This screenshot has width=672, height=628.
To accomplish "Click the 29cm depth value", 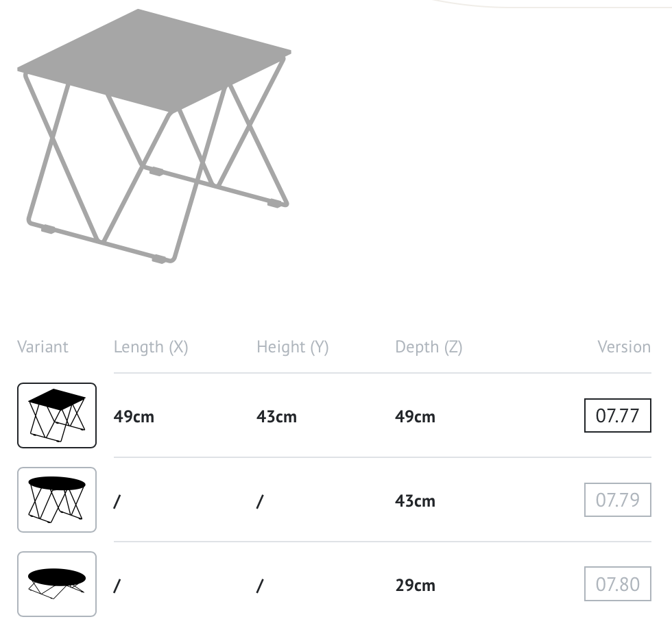I will tap(415, 585).
